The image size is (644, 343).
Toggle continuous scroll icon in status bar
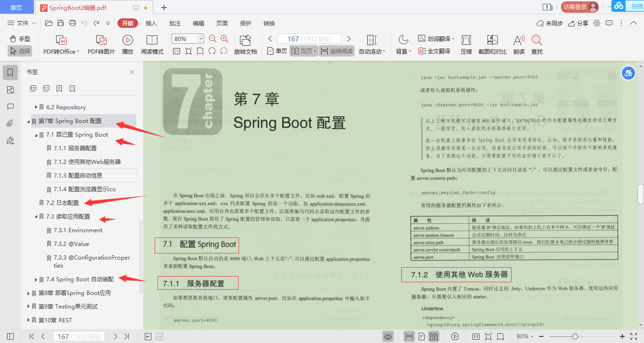pyautogui.click(x=409, y=336)
